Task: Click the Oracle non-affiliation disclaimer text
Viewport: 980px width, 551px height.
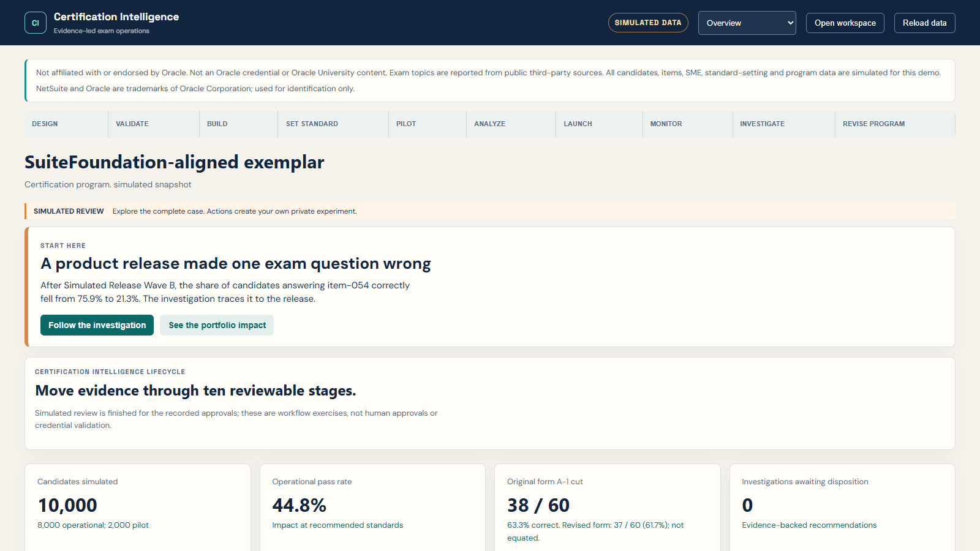Action: [x=488, y=80]
